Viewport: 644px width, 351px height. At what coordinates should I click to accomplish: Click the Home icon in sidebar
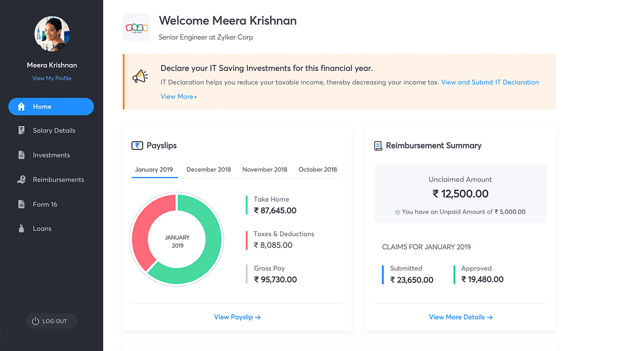pyautogui.click(x=21, y=107)
